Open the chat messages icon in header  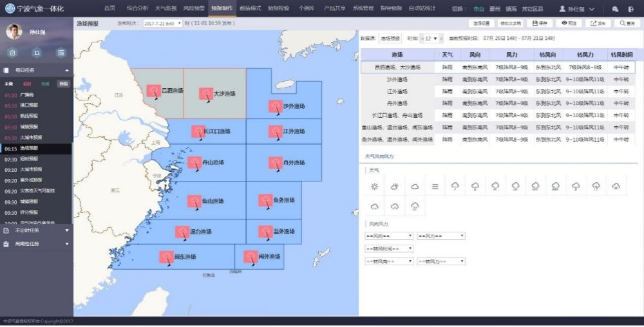coord(615,9)
